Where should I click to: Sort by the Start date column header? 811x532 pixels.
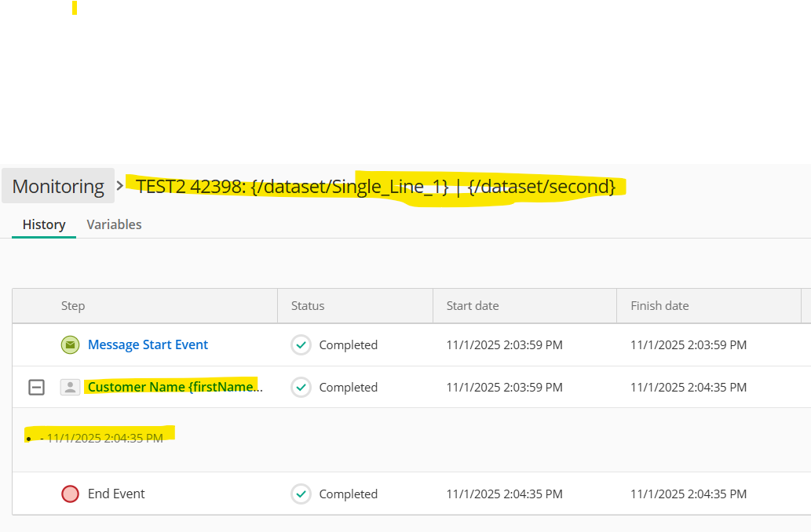point(473,306)
